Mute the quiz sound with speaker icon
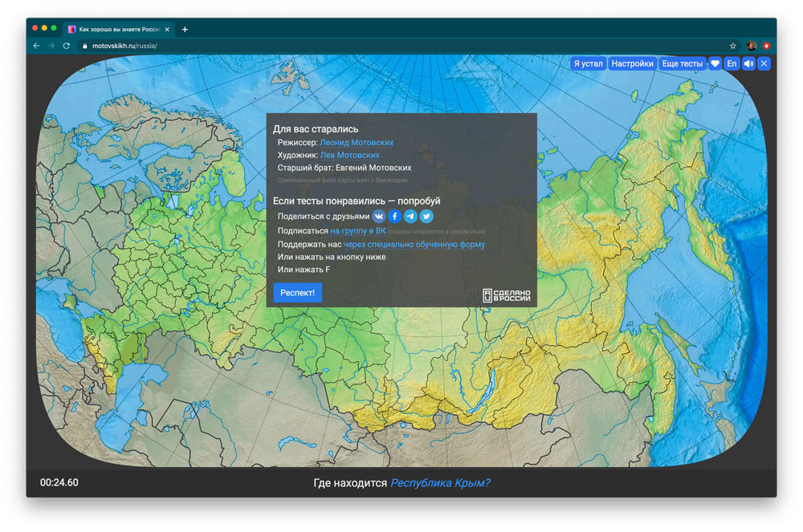This screenshot has width=803, height=532. (748, 63)
